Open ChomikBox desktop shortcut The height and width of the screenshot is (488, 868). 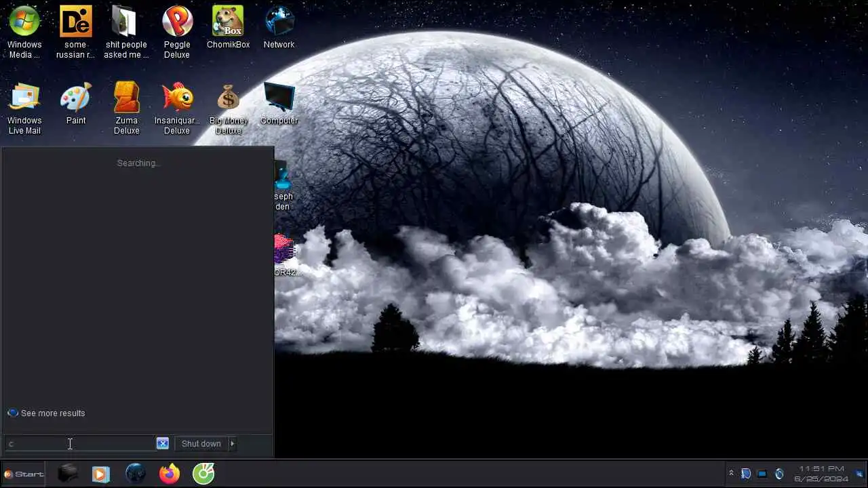click(x=228, y=27)
